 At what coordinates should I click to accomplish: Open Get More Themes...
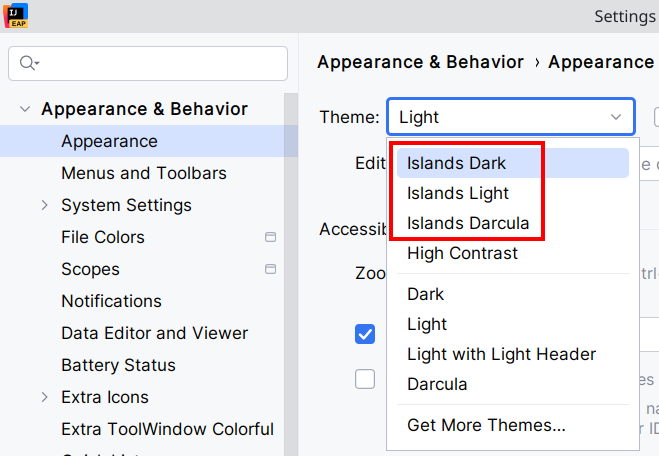486,425
